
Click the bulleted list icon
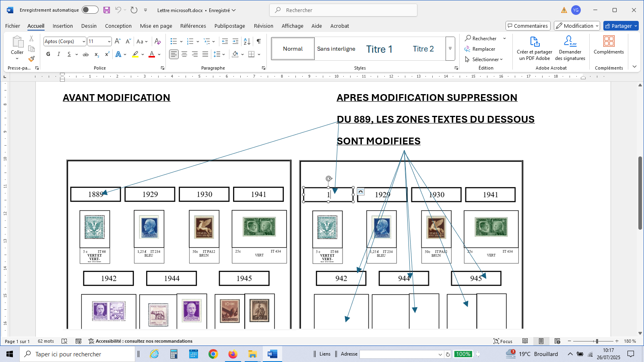point(173,41)
